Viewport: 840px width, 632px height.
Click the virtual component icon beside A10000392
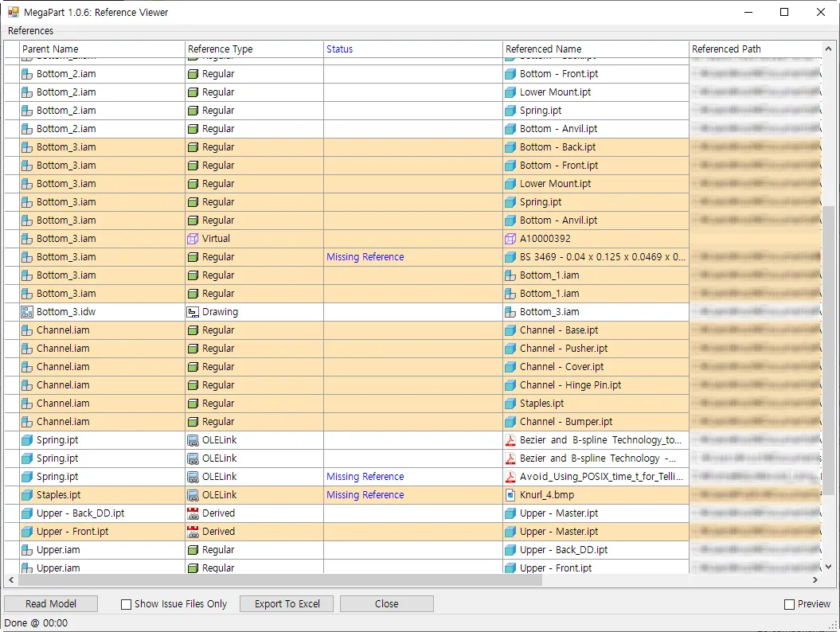click(510, 238)
